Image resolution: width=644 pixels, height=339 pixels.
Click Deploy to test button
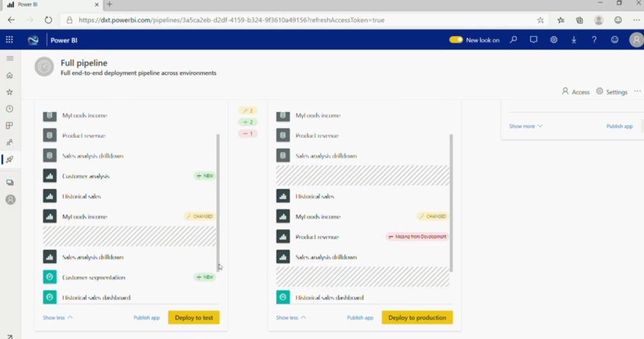pyautogui.click(x=194, y=318)
